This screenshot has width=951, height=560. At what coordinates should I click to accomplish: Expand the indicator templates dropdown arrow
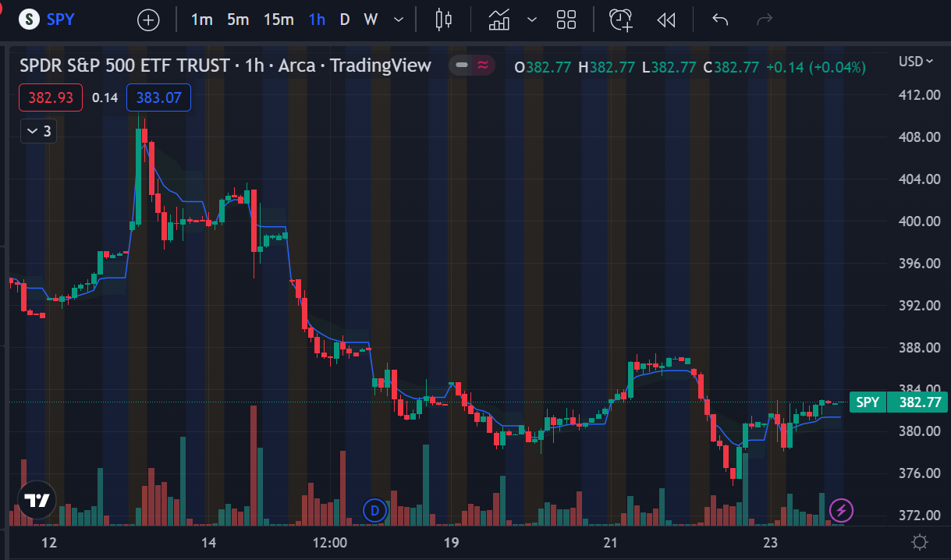pyautogui.click(x=532, y=19)
